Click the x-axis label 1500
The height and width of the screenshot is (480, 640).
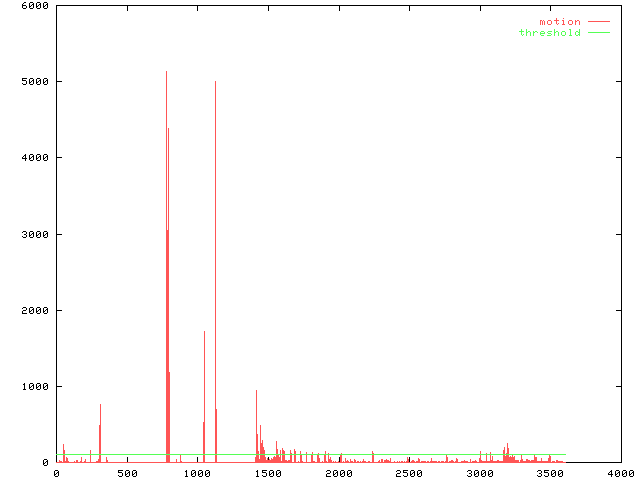[268, 473]
